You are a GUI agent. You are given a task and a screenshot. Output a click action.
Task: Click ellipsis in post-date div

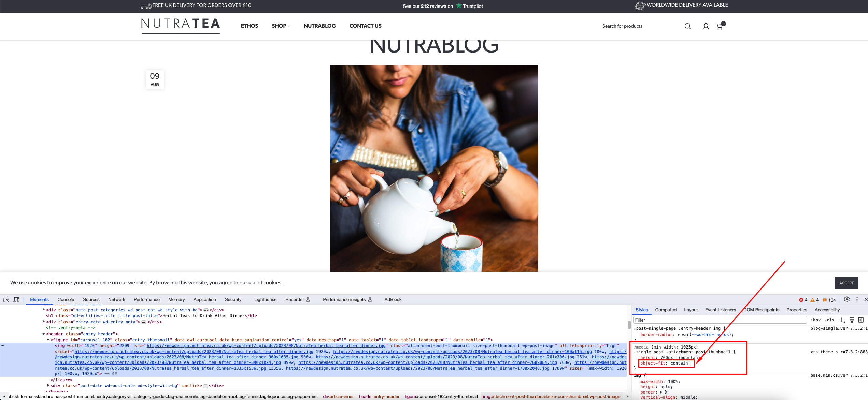click(205, 386)
